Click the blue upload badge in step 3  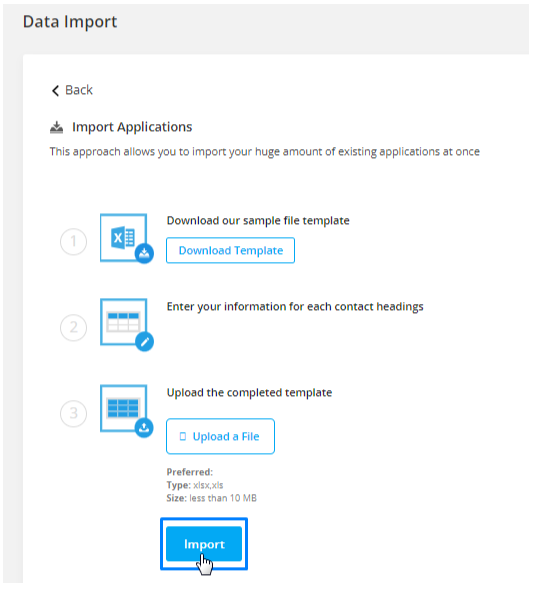pos(144,428)
